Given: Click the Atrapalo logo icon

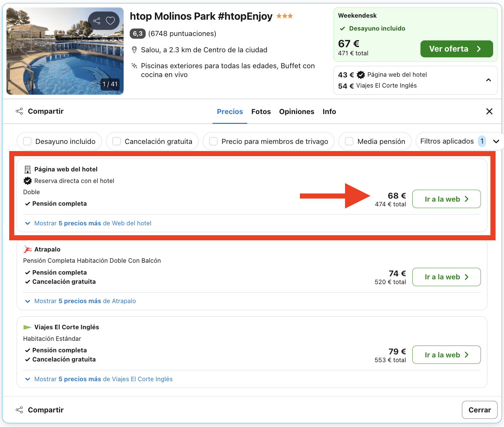Looking at the screenshot, I should click(x=28, y=249).
